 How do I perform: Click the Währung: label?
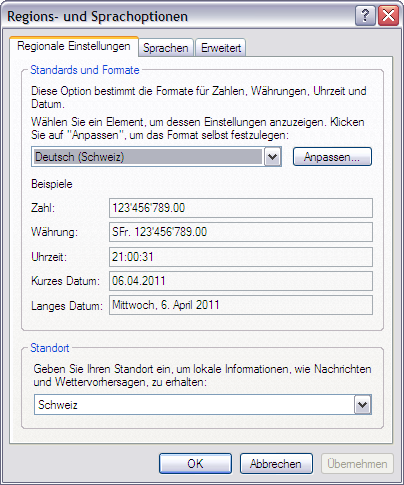click(54, 232)
